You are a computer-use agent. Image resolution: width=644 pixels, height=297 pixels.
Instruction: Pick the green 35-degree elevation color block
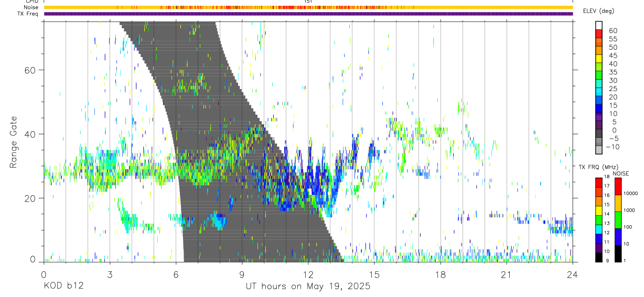click(599, 76)
